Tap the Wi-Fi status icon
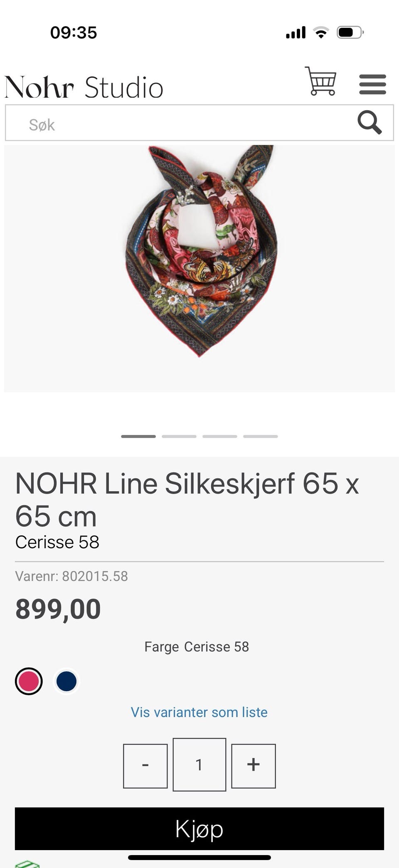Image resolution: width=399 pixels, height=868 pixels. [x=320, y=32]
